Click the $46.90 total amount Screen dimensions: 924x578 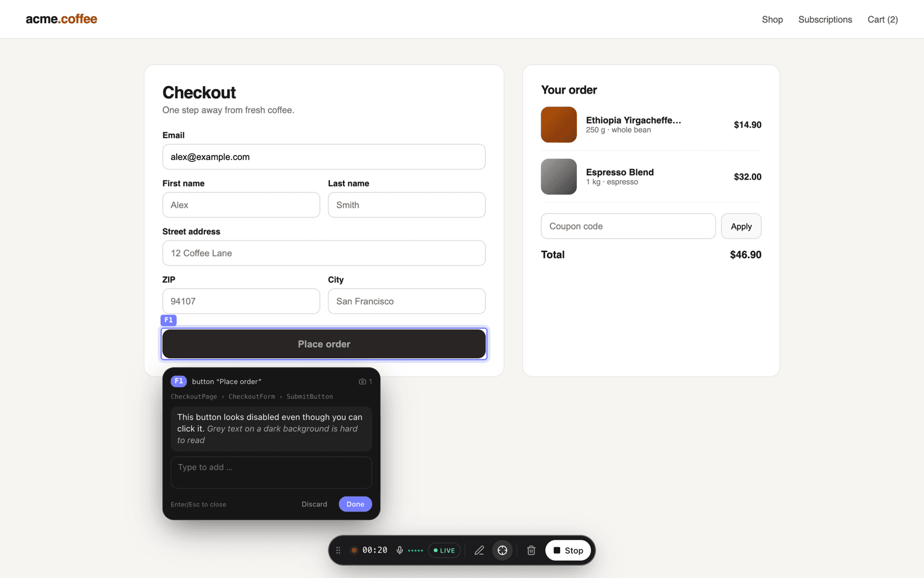pyautogui.click(x=746, y=255)
